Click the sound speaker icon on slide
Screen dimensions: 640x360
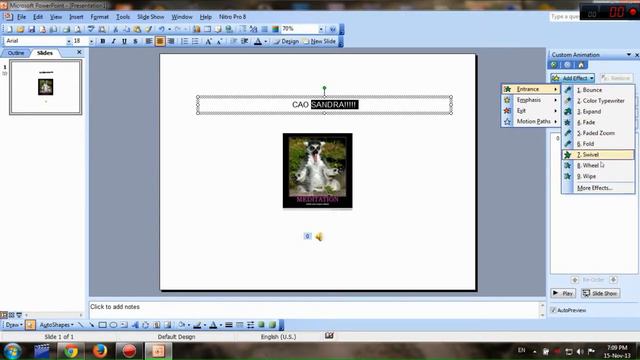319,237
